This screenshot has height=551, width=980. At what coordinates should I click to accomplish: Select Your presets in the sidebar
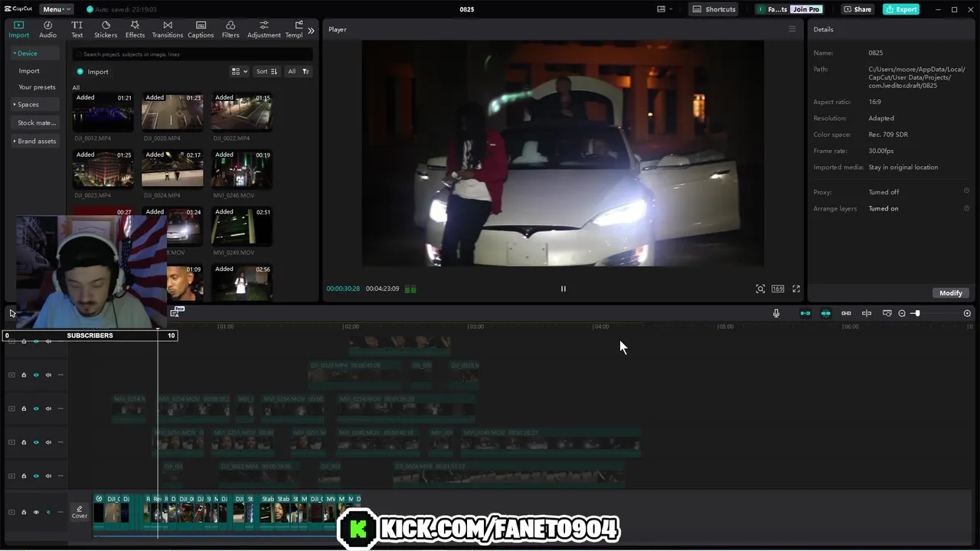tap(37, 87)
